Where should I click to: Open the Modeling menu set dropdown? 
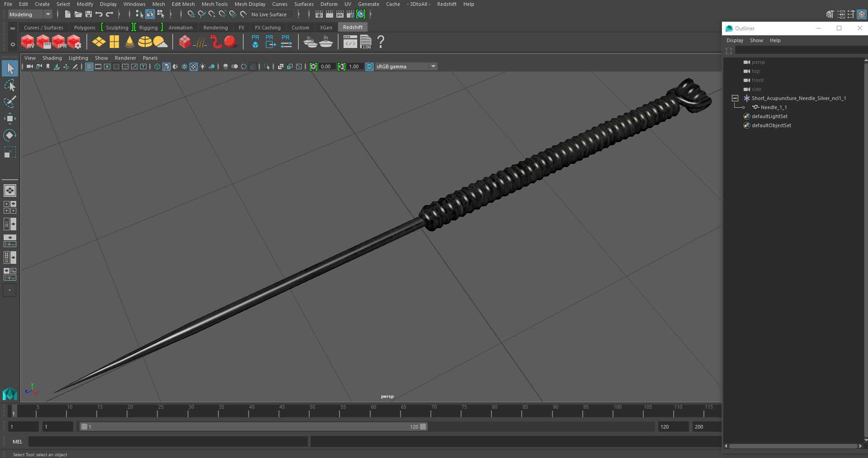[30, 14]
